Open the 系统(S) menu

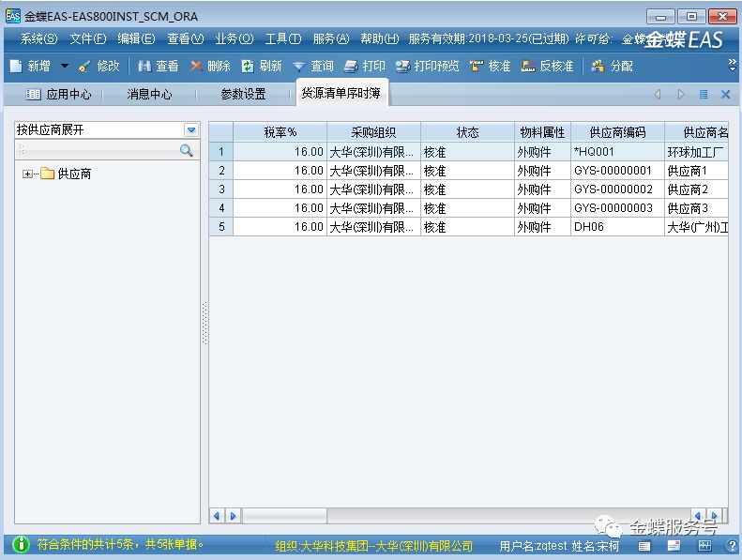click(38, 38)
